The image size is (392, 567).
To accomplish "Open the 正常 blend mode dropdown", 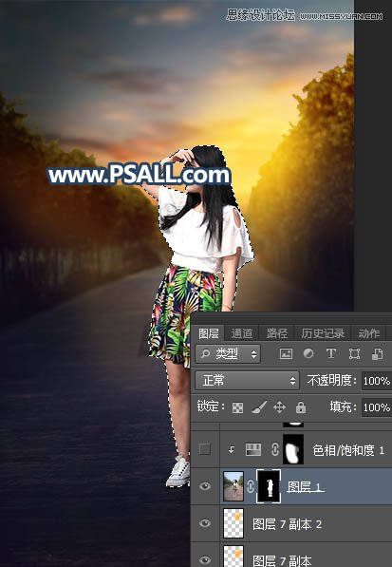I will pos(247,381).
